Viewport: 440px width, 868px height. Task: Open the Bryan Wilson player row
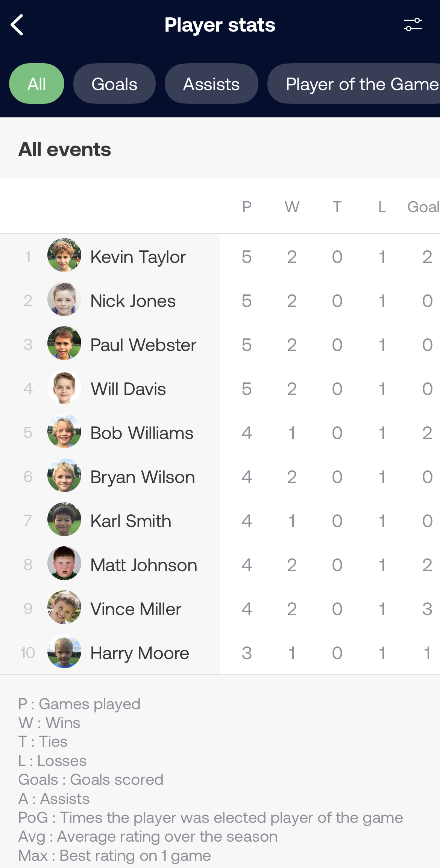(220, 477)
